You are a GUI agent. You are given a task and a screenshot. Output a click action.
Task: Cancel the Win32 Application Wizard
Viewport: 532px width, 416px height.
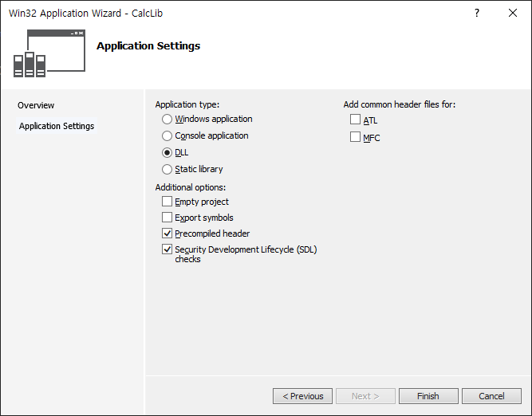491,396
